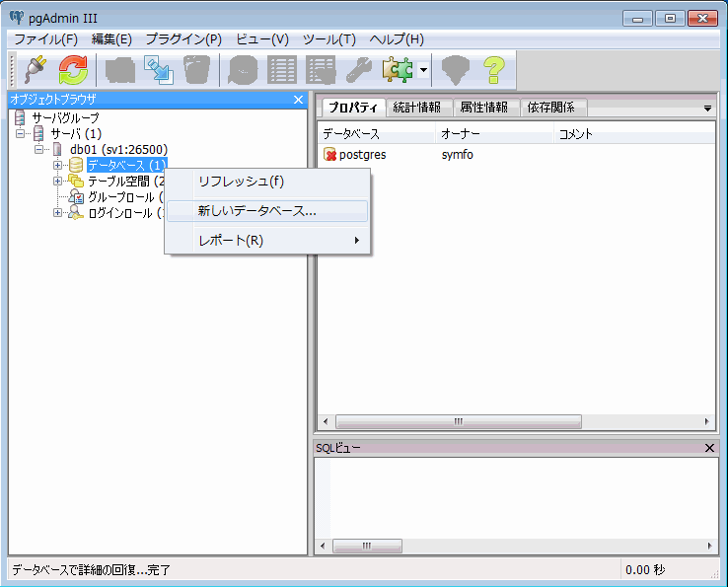
Task: Click the tablespace folders icon in tree
Action: coord(76,181)
